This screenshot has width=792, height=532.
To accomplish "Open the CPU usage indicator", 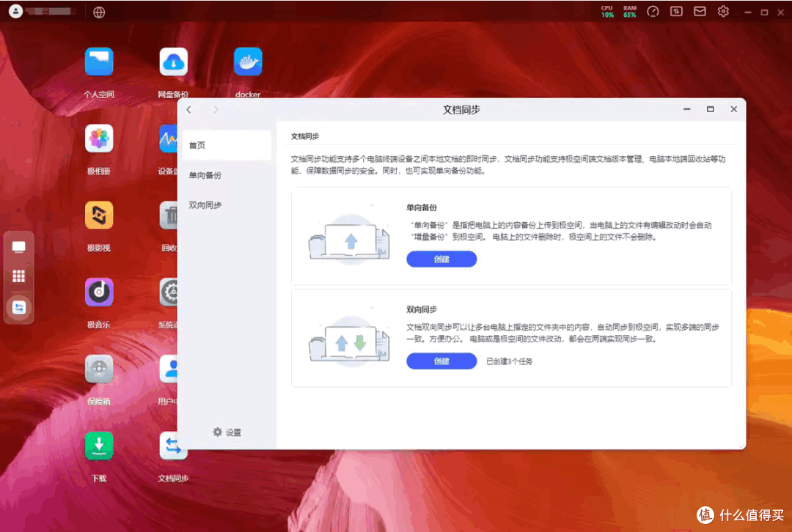I will click(607, 12).
